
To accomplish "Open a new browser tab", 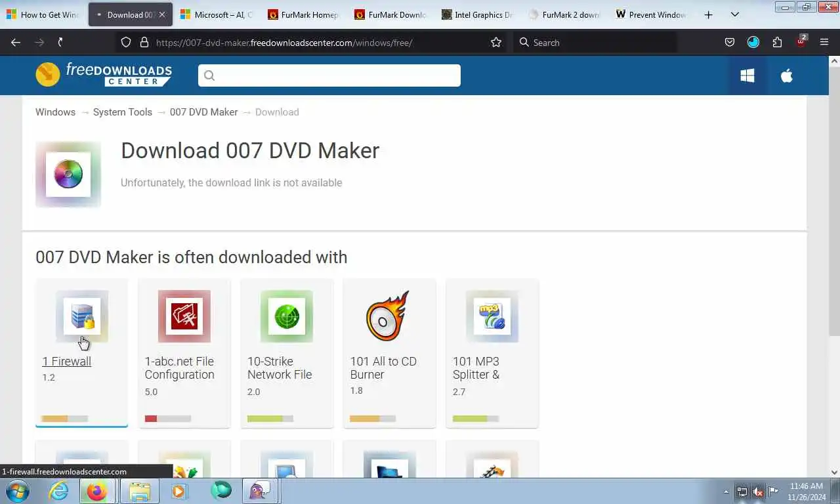I will pos(708,14).
